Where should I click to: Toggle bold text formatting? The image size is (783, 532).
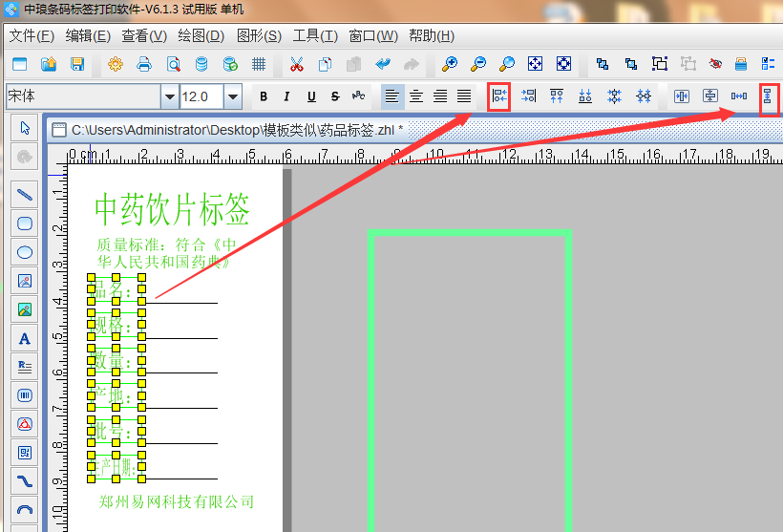pyautogui.click(x=263, y=96)
